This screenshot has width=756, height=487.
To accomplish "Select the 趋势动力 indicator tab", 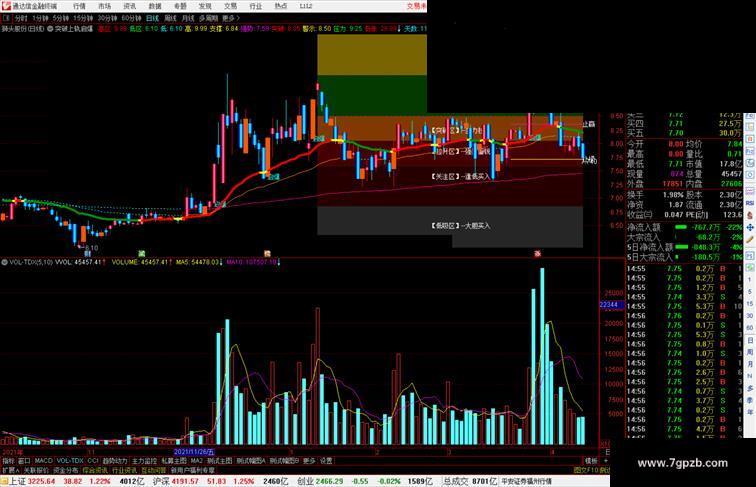I will click(115, 461).
